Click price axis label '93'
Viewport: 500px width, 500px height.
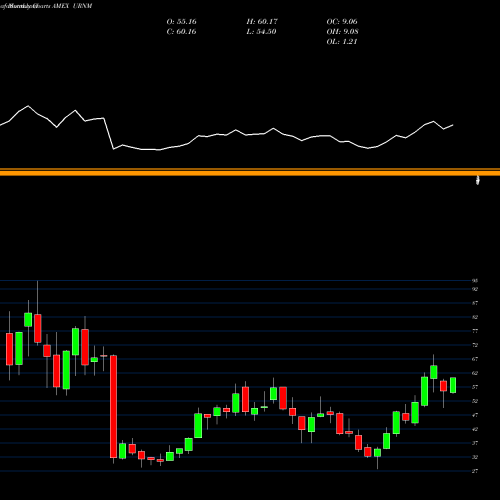point(475,281)
